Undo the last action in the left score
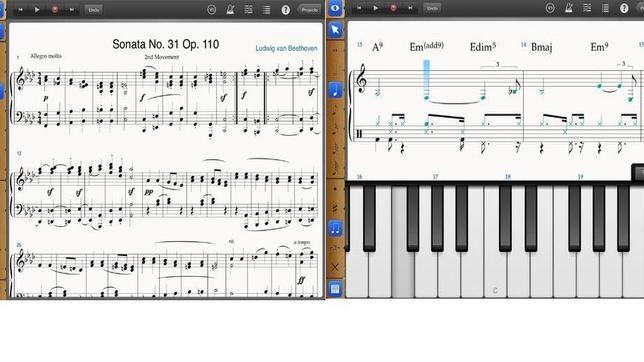The image size is (644, 362). coord(94,9)
